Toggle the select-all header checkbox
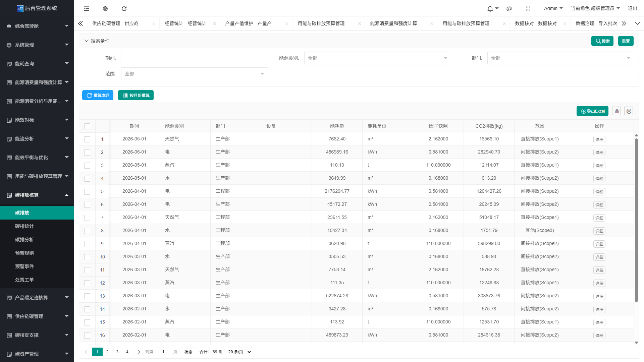 tap(87, 126)
